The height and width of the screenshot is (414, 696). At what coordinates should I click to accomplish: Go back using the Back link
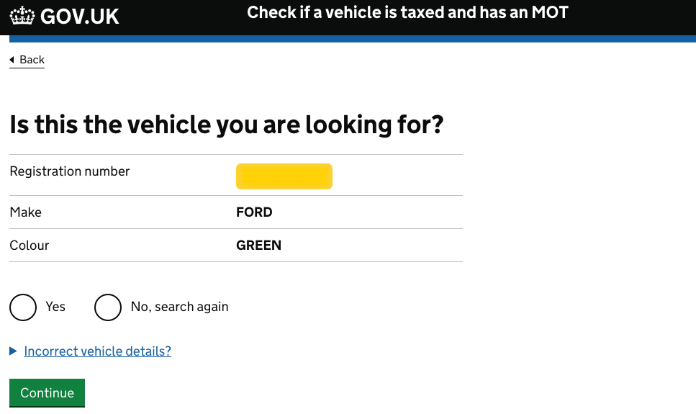[32, 59]
